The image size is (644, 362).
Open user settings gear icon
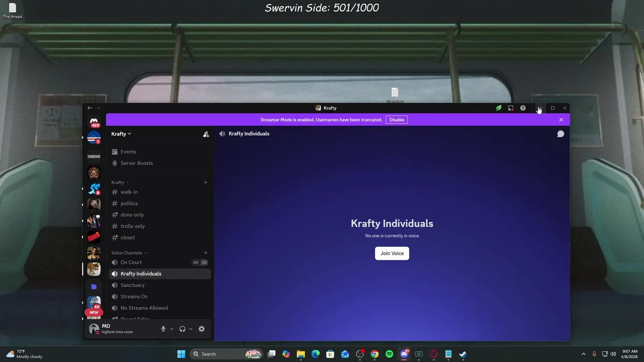click(202, 329)
